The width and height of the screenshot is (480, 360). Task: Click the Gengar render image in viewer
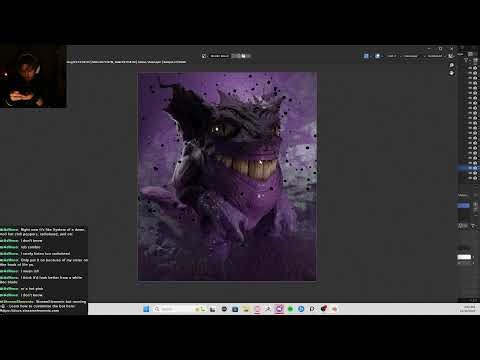227,176
